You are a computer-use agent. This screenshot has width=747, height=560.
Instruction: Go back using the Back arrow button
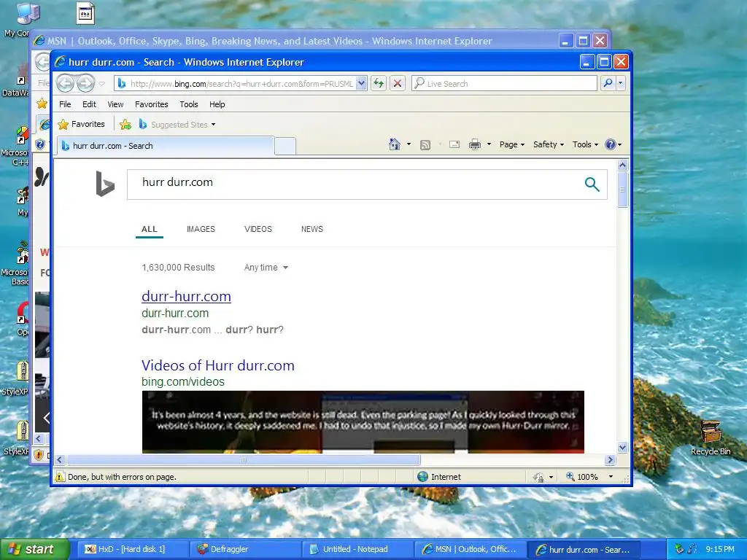point(65,83)
